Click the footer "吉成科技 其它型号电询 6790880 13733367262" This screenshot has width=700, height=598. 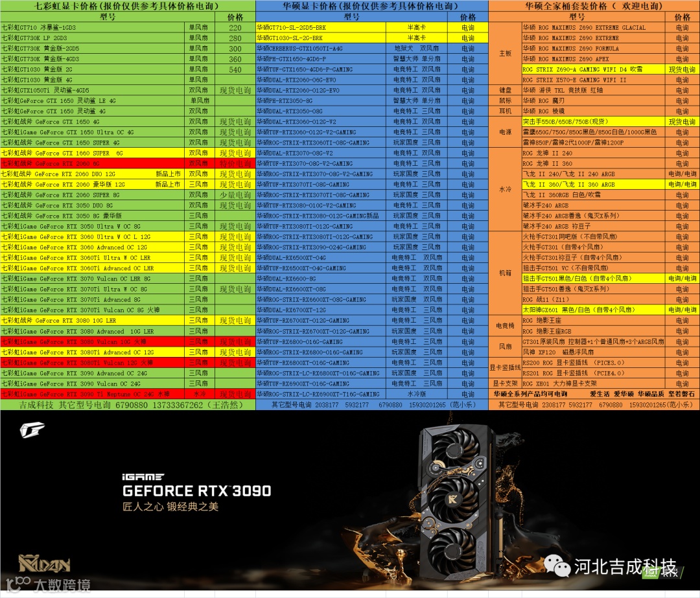coord(128,405)
